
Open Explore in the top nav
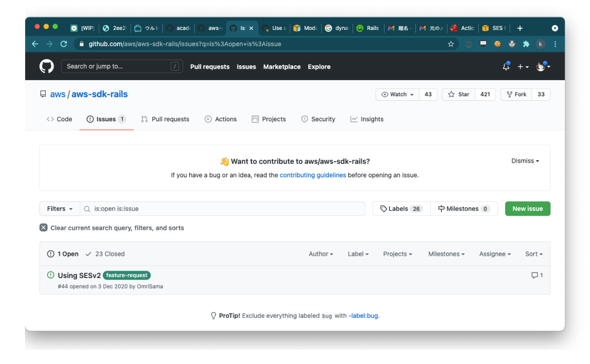(x=319, y=67)
